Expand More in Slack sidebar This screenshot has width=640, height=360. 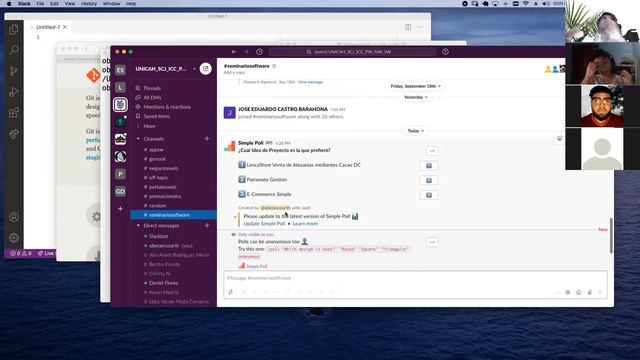click(149, 126)
